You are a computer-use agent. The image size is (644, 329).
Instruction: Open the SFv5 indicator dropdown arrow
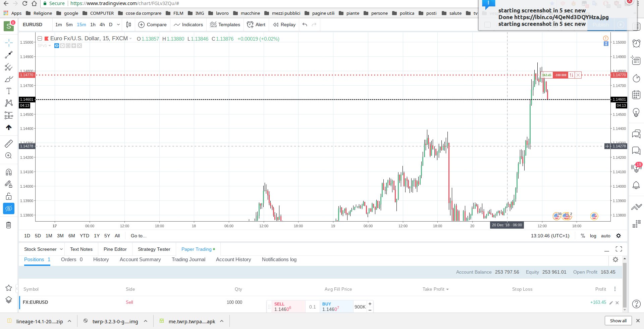[50, 46]
